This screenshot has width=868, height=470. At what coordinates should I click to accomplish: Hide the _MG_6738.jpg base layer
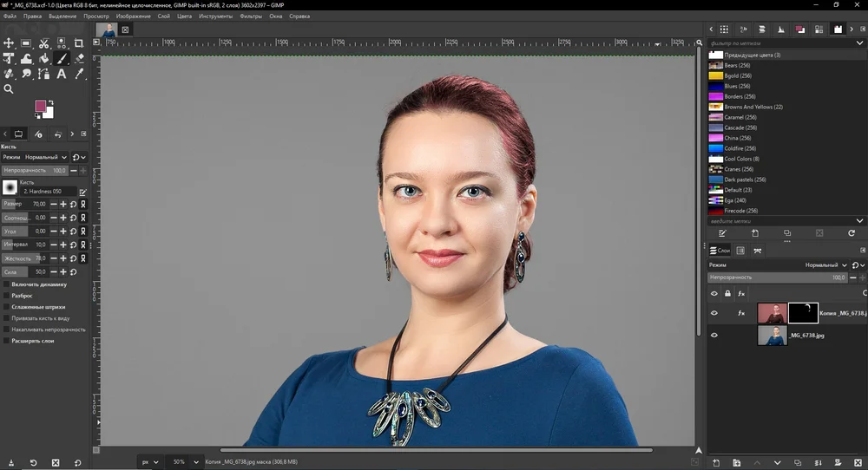tap(714, 335)
